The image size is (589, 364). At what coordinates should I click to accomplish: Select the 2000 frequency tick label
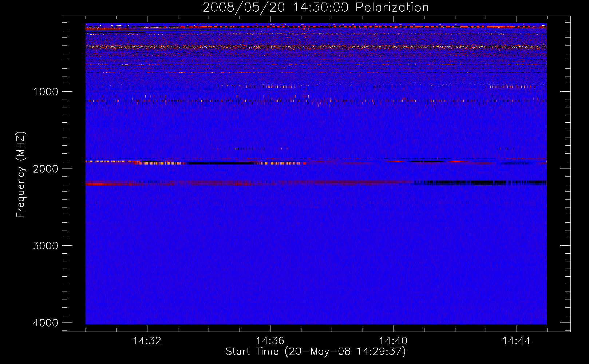46,169
